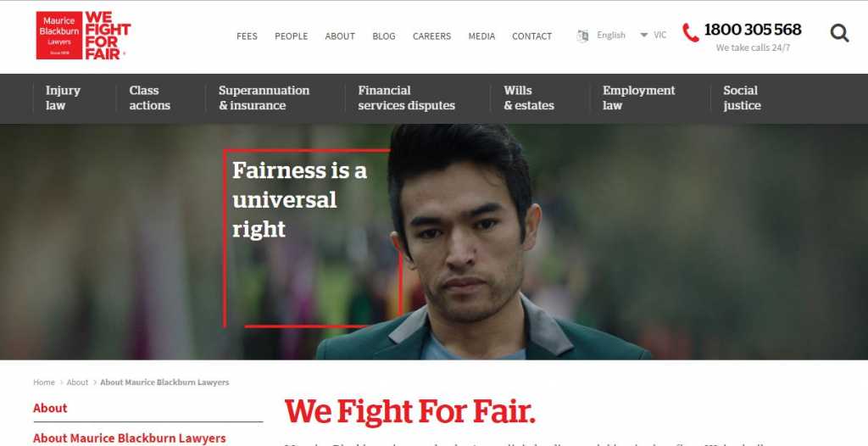The height and width of the screenshot is (446, 868).
Task: Open About Maurice Blackburn Lawyers sidebar link
Action: [x=130, y=438]
